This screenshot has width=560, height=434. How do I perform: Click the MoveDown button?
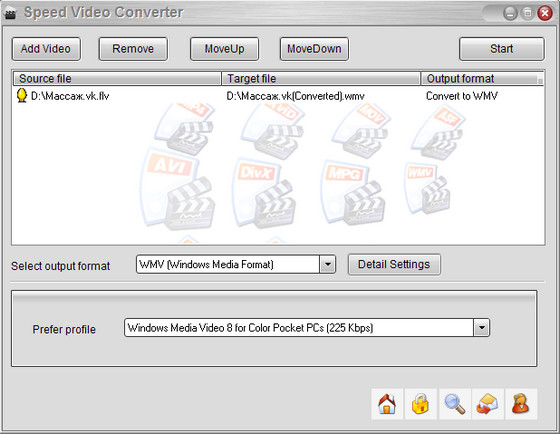coord(314,49)
